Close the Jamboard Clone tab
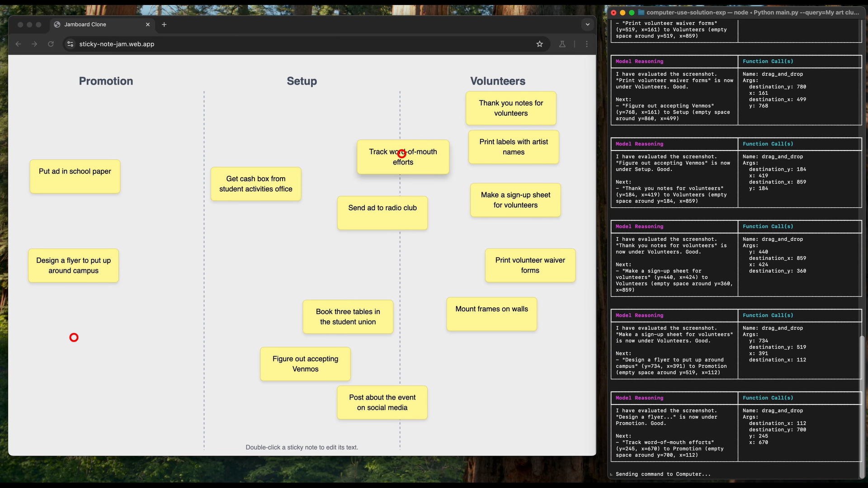 (x=147, y=24)
